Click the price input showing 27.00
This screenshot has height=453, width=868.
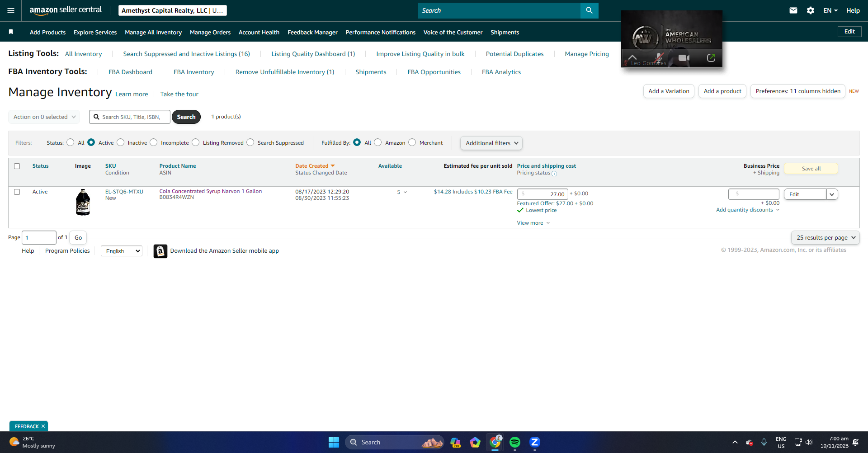[x=542, y=194]
